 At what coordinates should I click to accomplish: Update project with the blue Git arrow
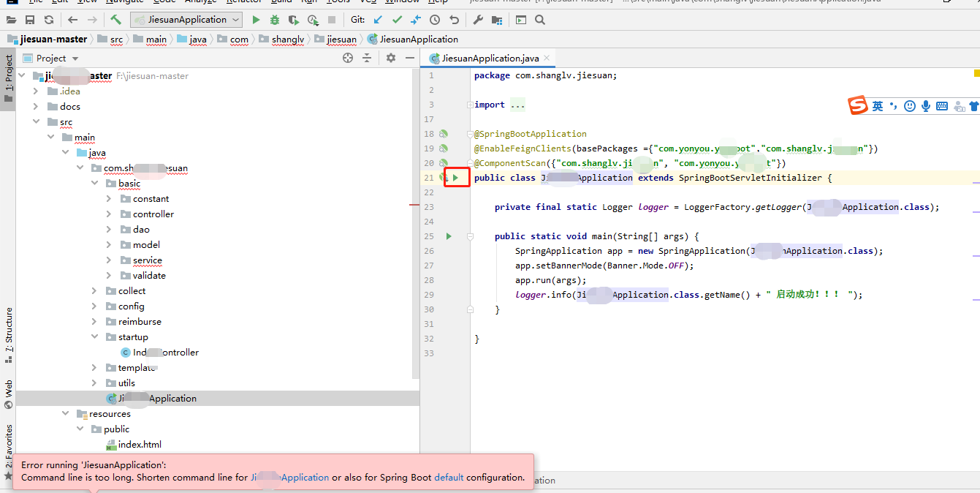click(x=377, y=20)
